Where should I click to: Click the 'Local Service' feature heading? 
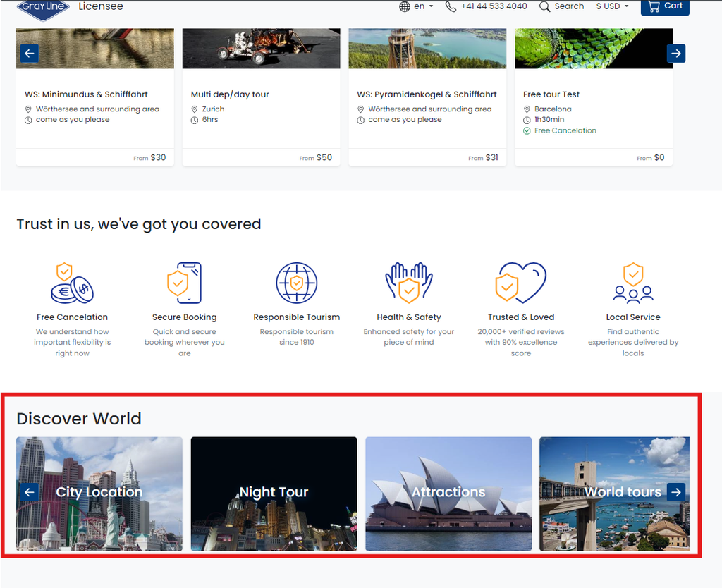coord(633,317)
